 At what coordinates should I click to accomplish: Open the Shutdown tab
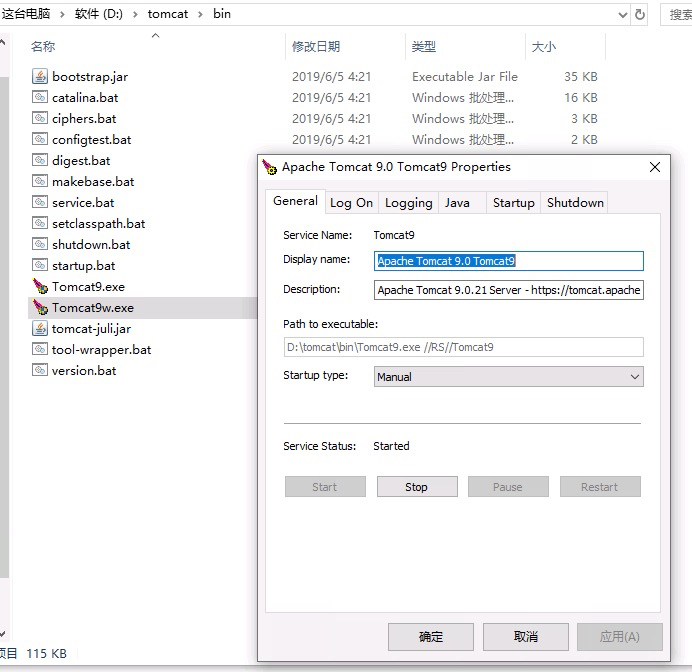(575, 203)
